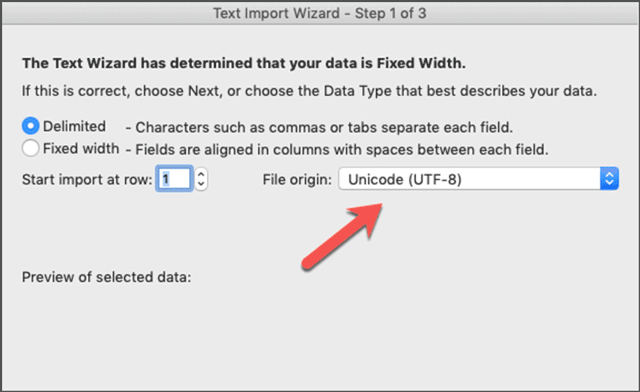Screen dimensions: 640x392
Task: Click the blue chevron on File origin
Action: click(609, 179)
